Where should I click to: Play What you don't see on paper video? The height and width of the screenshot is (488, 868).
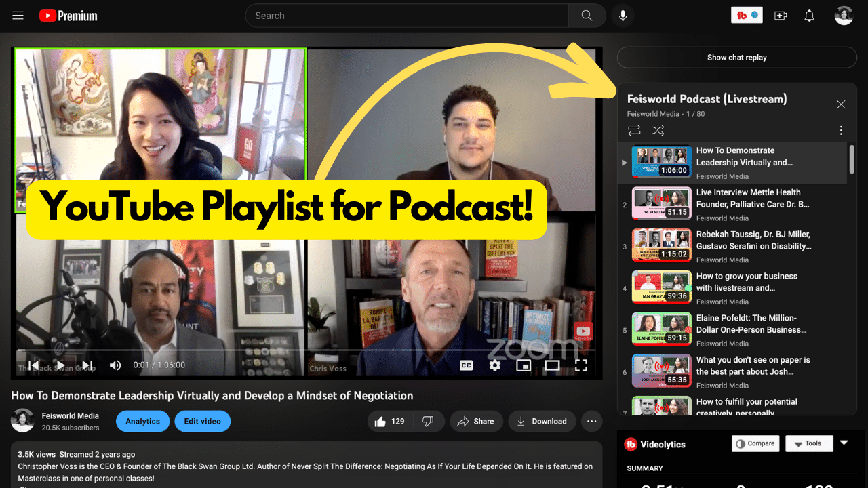point(732,373)
